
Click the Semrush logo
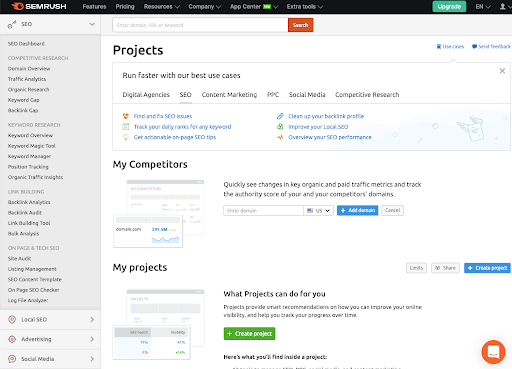point(39,6)
